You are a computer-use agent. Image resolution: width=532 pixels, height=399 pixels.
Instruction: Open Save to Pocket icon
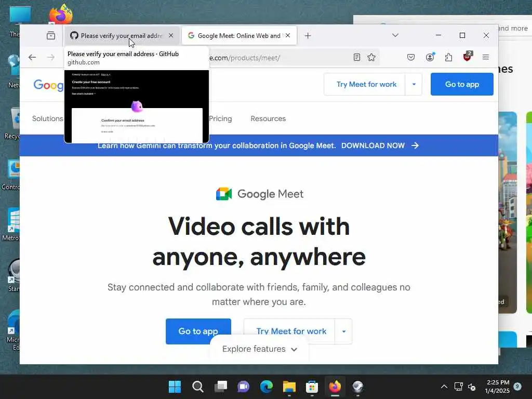click(411, 57)
